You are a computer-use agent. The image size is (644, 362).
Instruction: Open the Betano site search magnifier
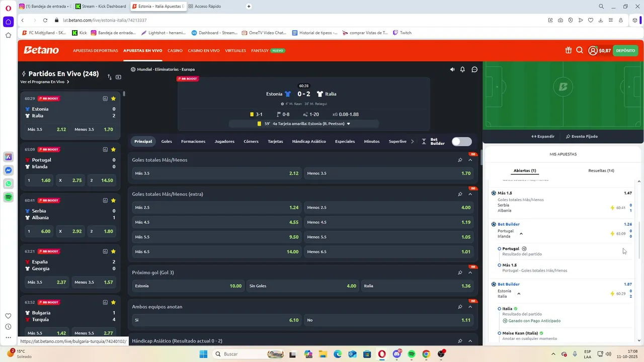[580, 50]
